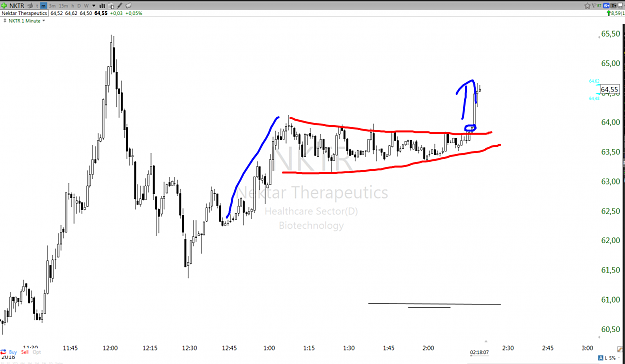Viewport: 625px width, 364px height.
Task: Open the timeframe dropdown arrow after W
Action: [x=94, y=6]
